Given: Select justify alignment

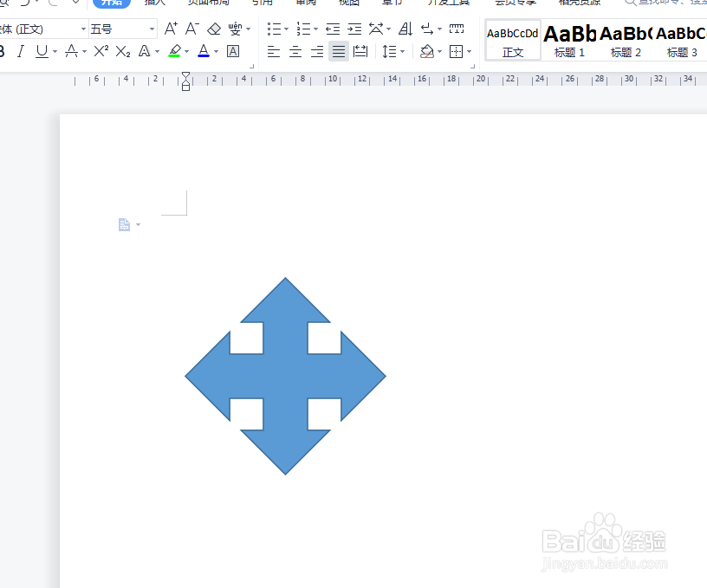Looking at the screenshot, I should point(339,51).
